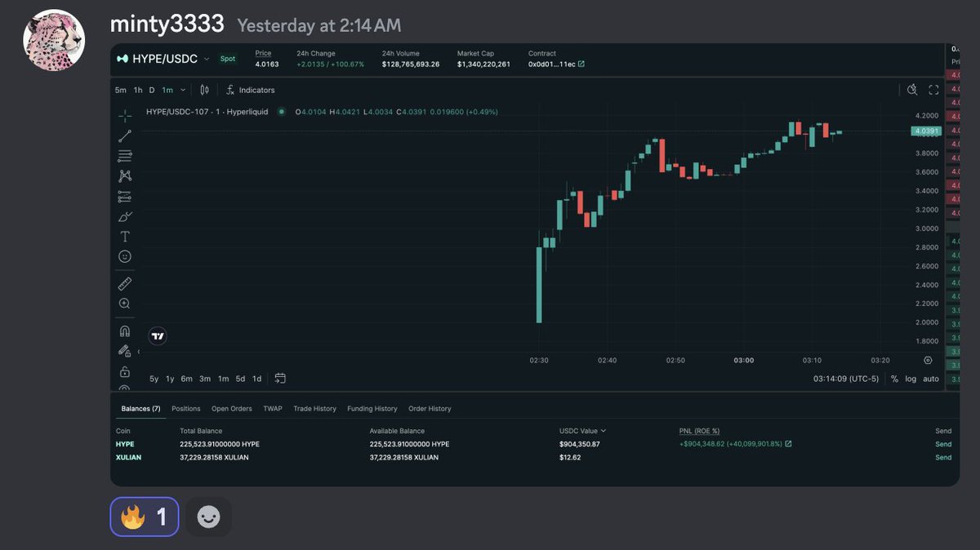Enter fullscreen chart mode
This screenshot has height=550, width=980.
pyautogui.click(x=933, y=90)
